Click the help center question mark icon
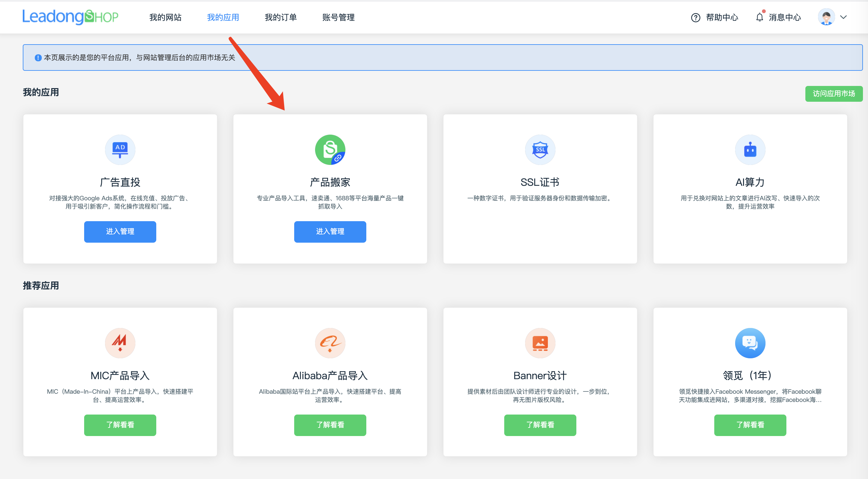 (x=696, y=17)
